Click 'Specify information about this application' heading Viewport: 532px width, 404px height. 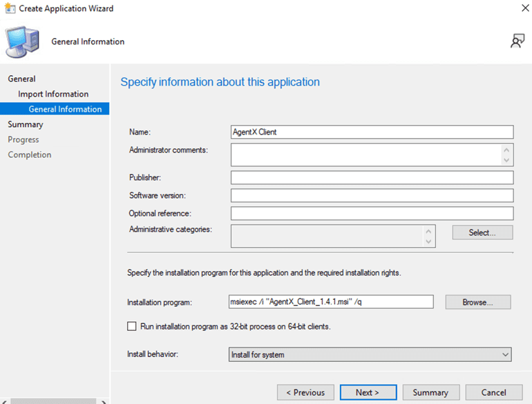220,82
